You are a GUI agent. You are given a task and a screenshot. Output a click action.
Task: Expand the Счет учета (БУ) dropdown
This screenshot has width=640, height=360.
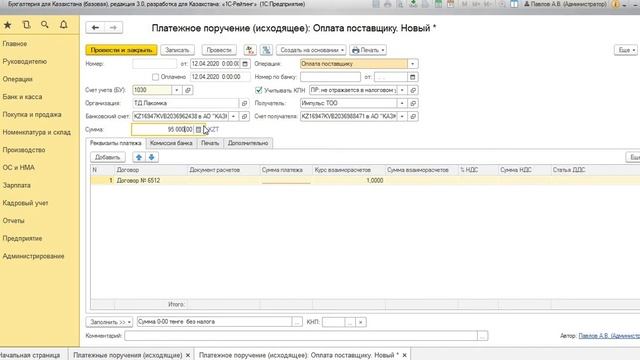(x=177, y=90)
